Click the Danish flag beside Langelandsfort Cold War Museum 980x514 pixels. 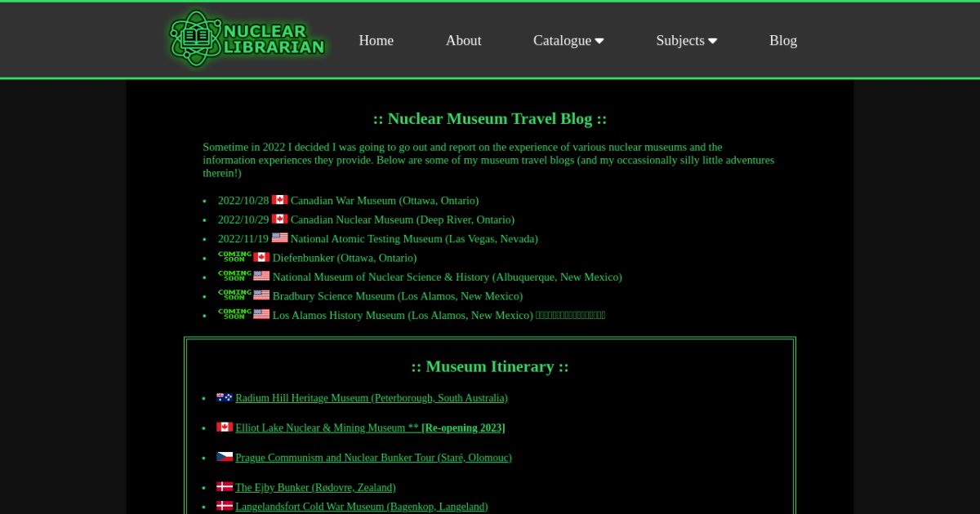coord(225,505)
